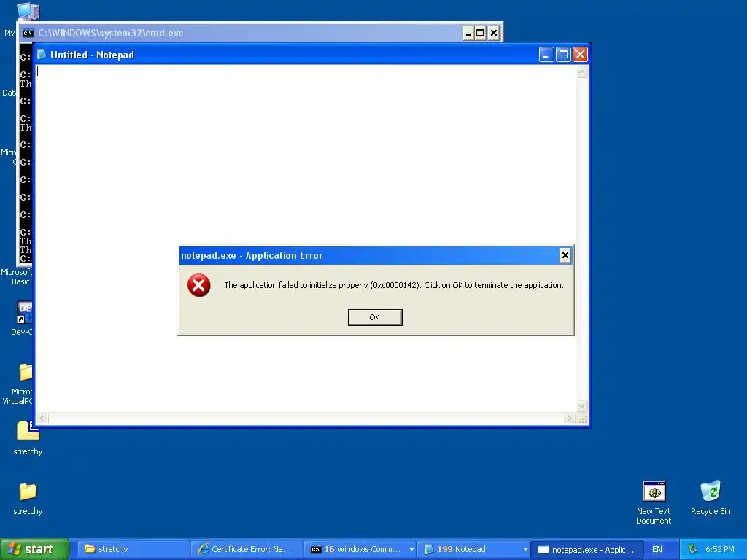Screen dimensions: 747x560
Task: Minimize the cmd.exe window
Action: click(468, 33)
